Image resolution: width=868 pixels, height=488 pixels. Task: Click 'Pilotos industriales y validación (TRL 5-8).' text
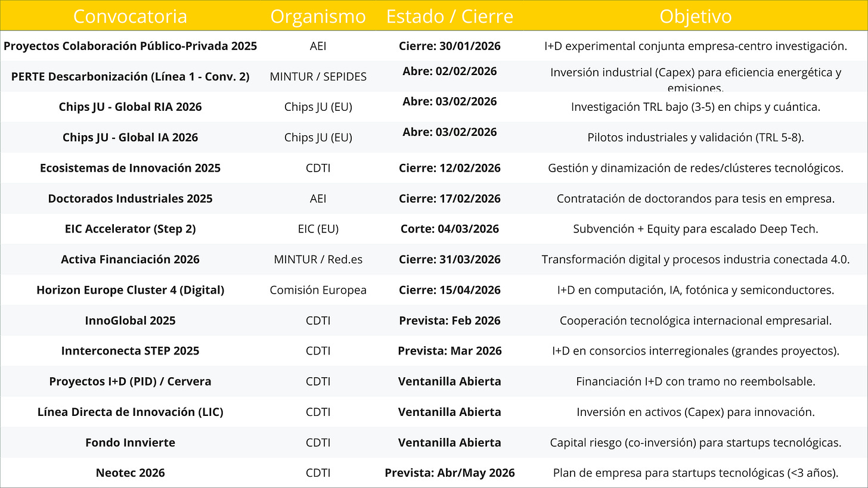(695, 138)
